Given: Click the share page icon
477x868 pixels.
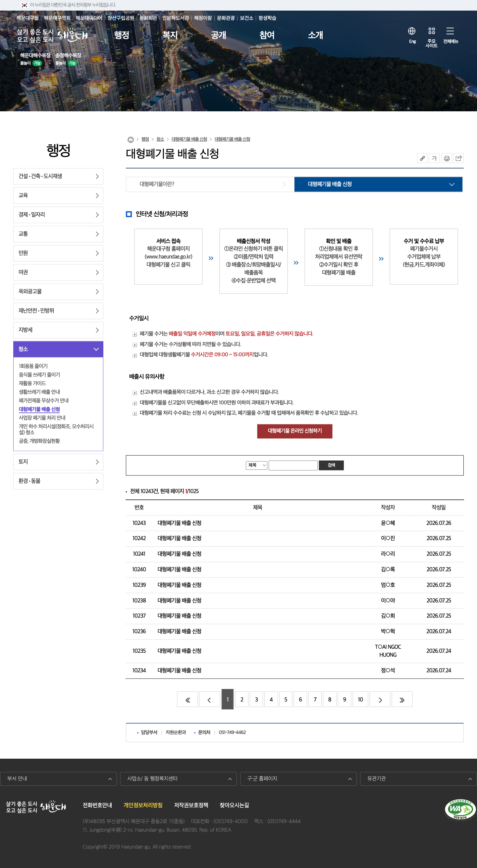Looking at the screenshot, I should coord(459,158).
